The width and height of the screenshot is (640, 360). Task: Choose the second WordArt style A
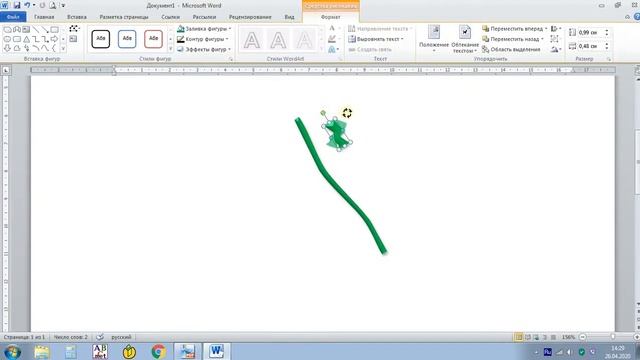pos(278,40)
